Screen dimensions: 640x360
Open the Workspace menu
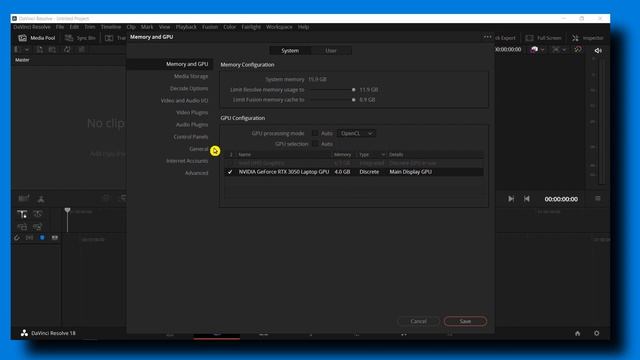click(279, 27)
